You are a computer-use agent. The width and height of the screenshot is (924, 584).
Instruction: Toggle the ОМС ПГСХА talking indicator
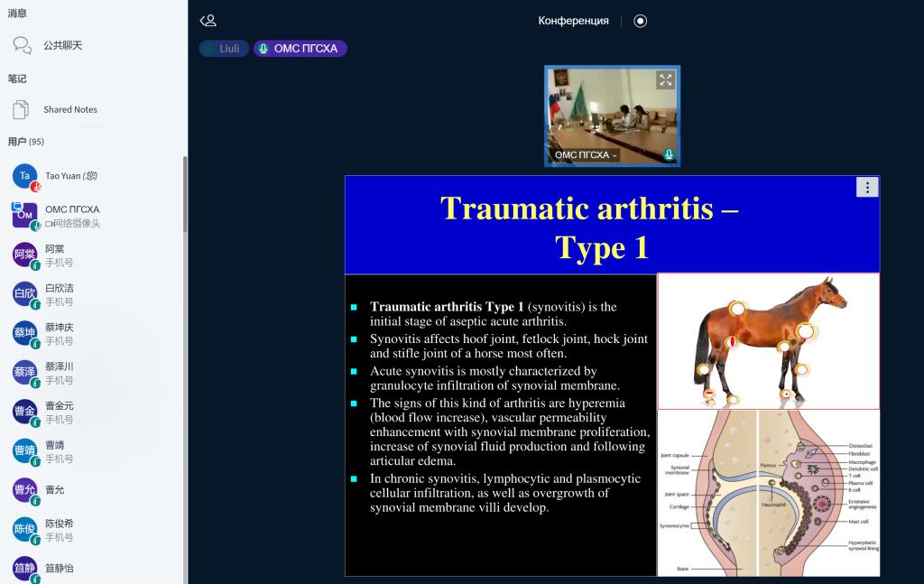(x=300, y=49)
